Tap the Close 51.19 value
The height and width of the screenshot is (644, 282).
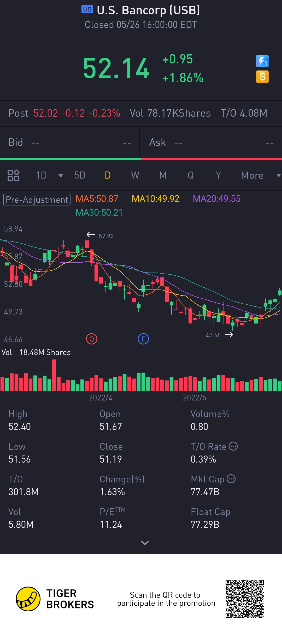[111, 459]
